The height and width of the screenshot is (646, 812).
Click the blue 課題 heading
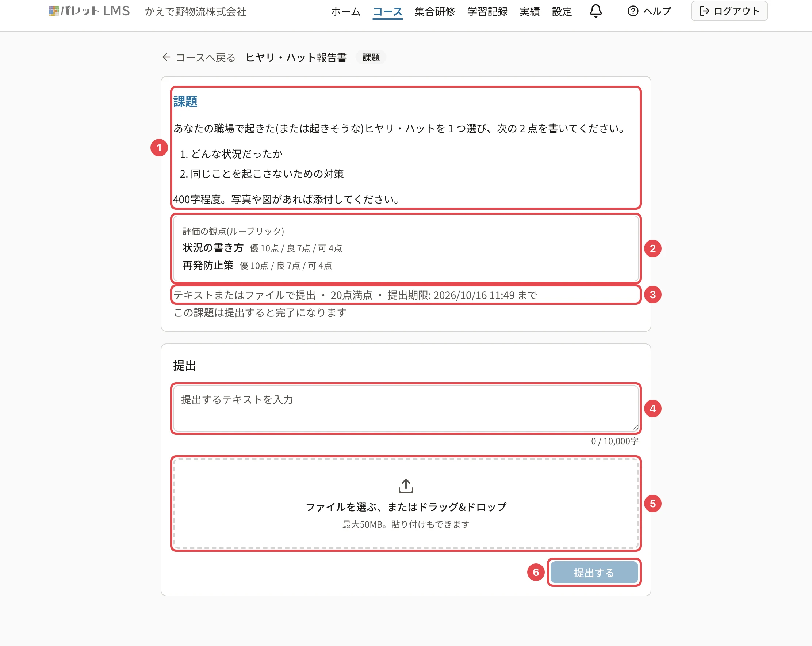coord(185,101)
